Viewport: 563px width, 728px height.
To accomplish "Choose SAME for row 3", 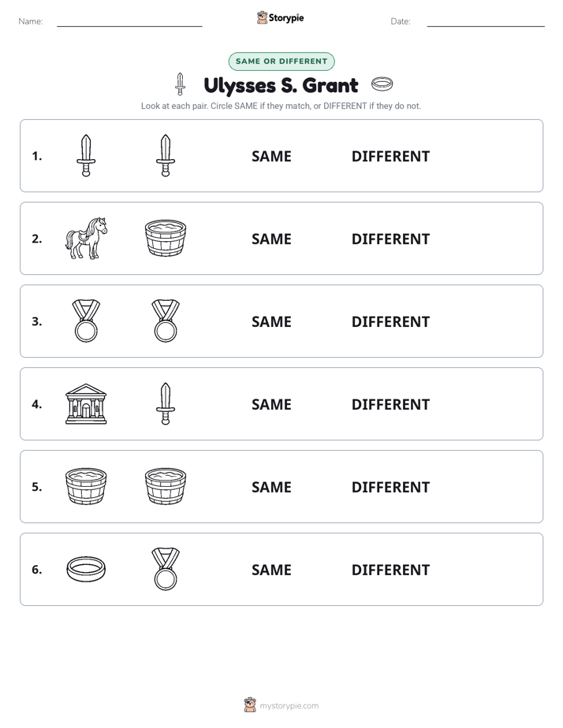I will coord(271,321).
